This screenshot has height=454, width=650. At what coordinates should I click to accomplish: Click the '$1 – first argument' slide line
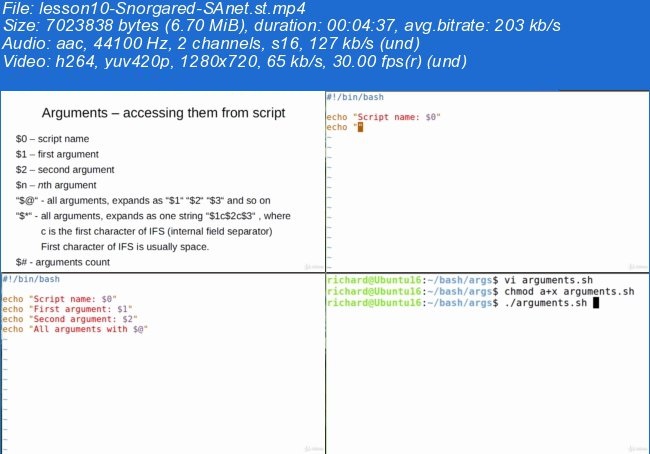57,154
